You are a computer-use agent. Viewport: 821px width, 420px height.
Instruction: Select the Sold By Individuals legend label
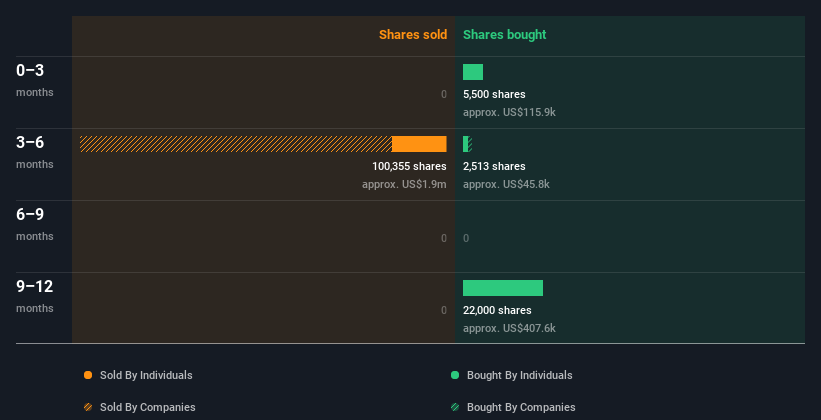[146, 375]
